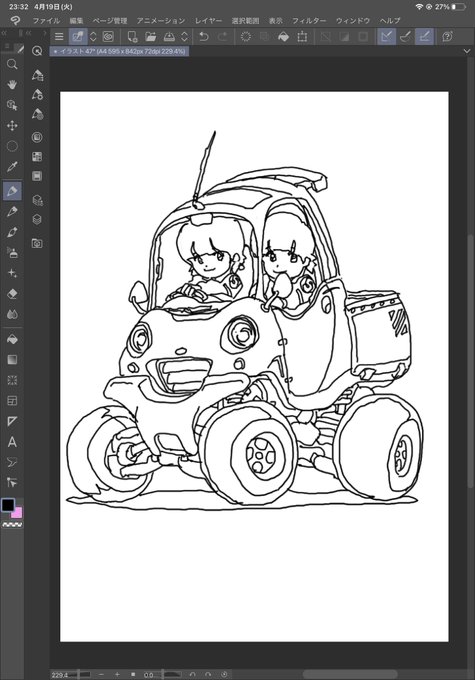
Task: Open the 表示 menu
Action: [275, 20]
